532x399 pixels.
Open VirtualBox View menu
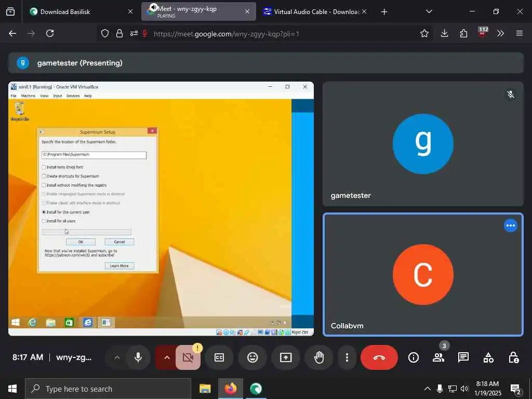44,96
